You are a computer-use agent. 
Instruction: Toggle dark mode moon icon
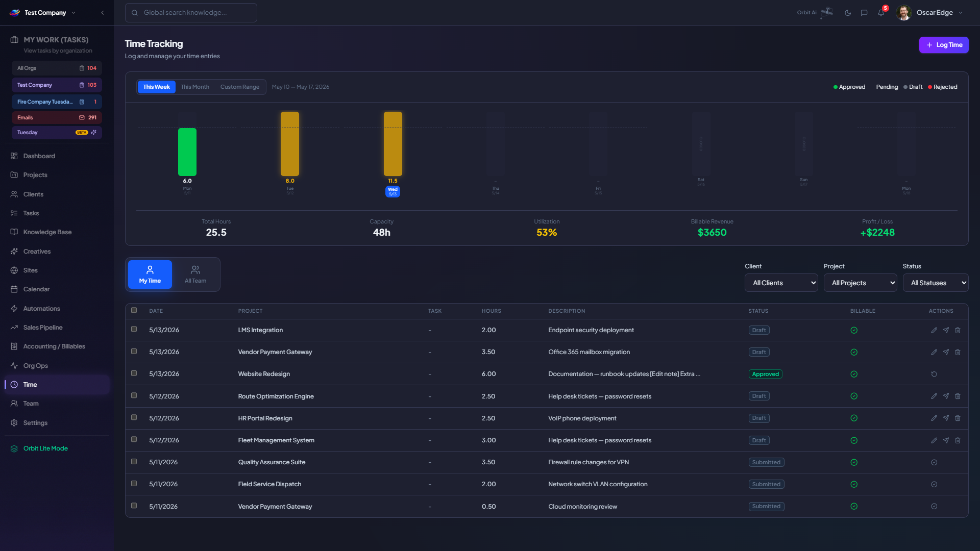click(848, 13)
